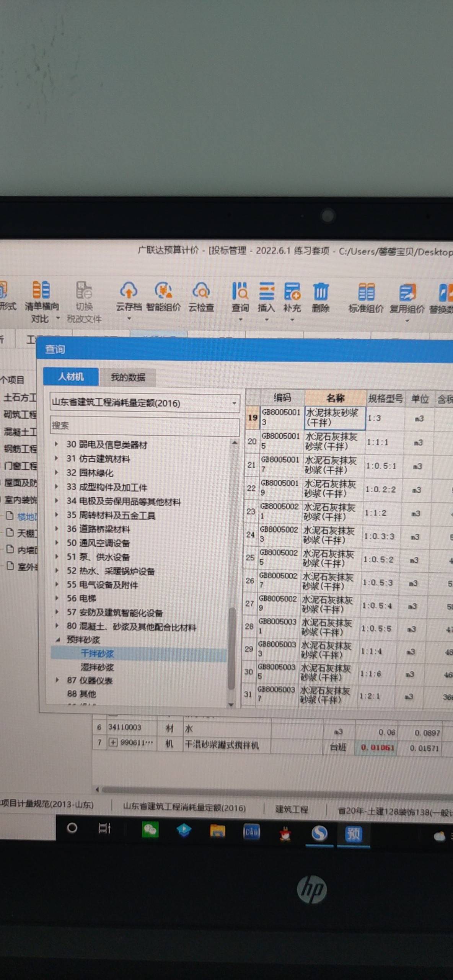Click the 名称 column header

(x=335, y=398)
